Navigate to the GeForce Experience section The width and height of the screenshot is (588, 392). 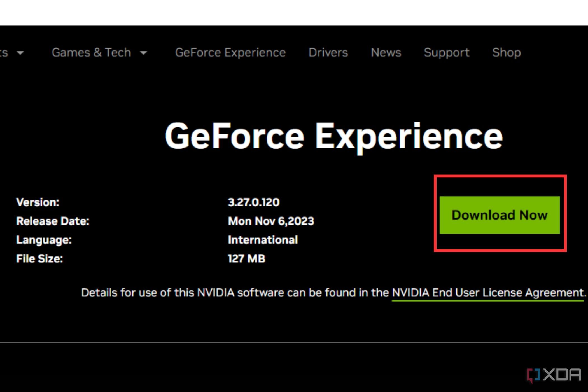coord(230,52)
